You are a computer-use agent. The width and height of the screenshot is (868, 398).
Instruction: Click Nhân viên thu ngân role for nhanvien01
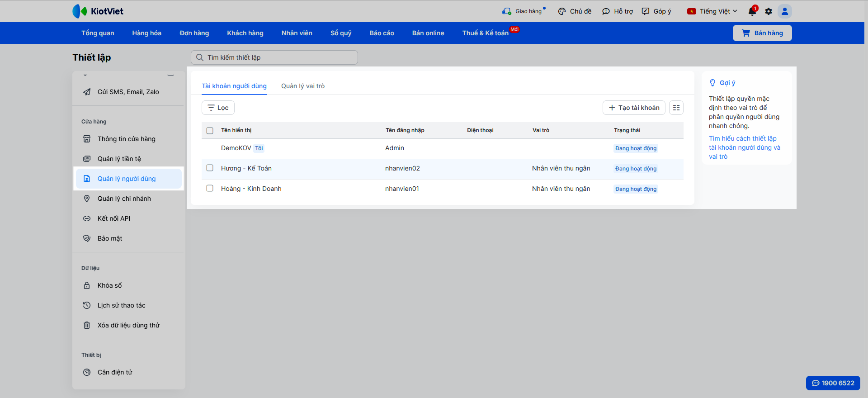point(561,189)
